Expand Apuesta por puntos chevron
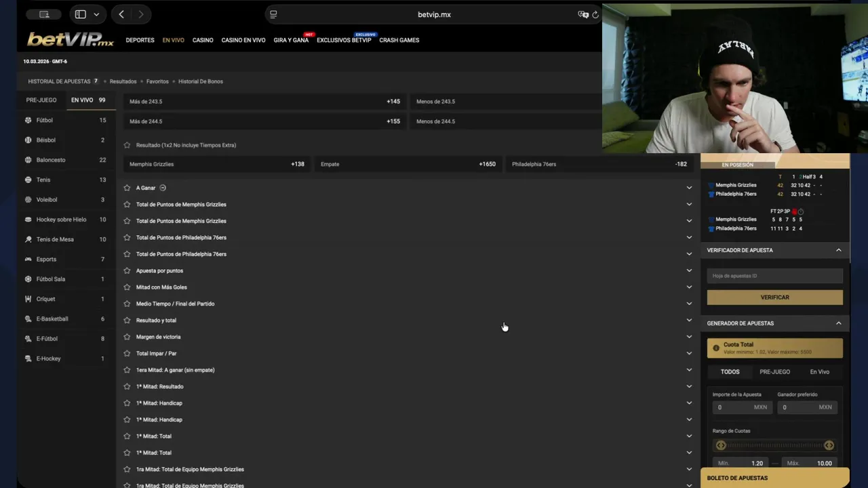868x488 pixels. [x=689, y=270]
